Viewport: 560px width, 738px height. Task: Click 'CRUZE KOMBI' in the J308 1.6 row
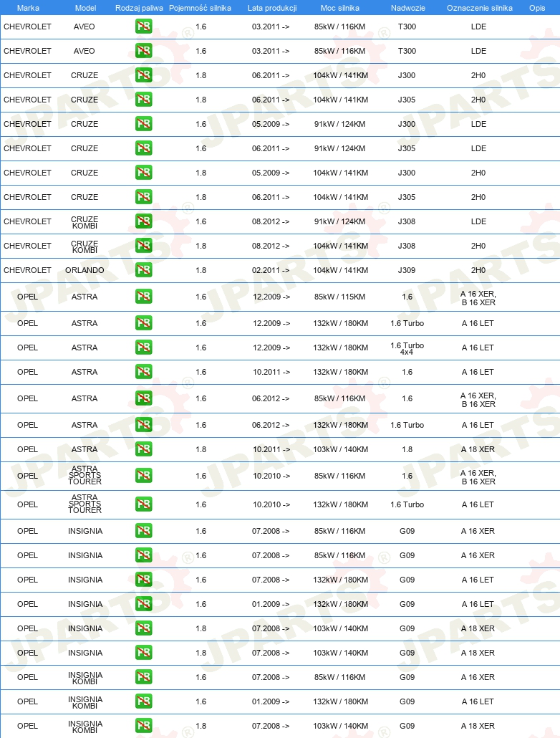(x=85, y=222)
